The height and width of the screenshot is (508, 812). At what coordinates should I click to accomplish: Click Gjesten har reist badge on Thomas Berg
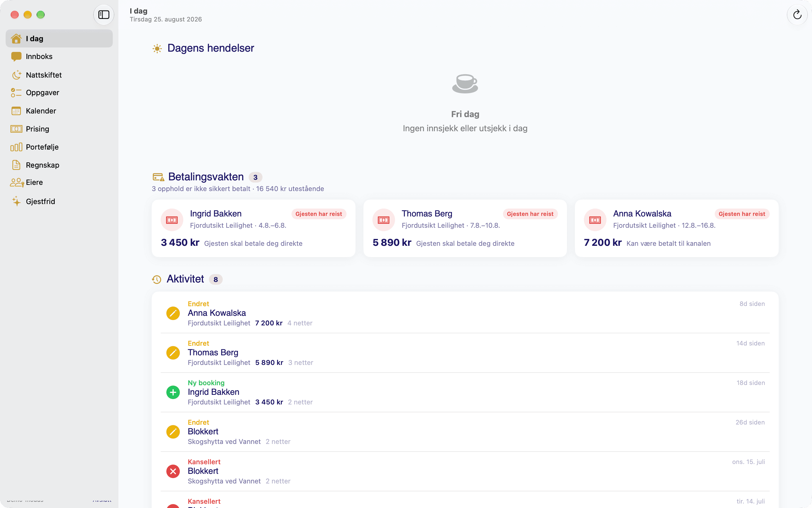[x=530, y=214]
